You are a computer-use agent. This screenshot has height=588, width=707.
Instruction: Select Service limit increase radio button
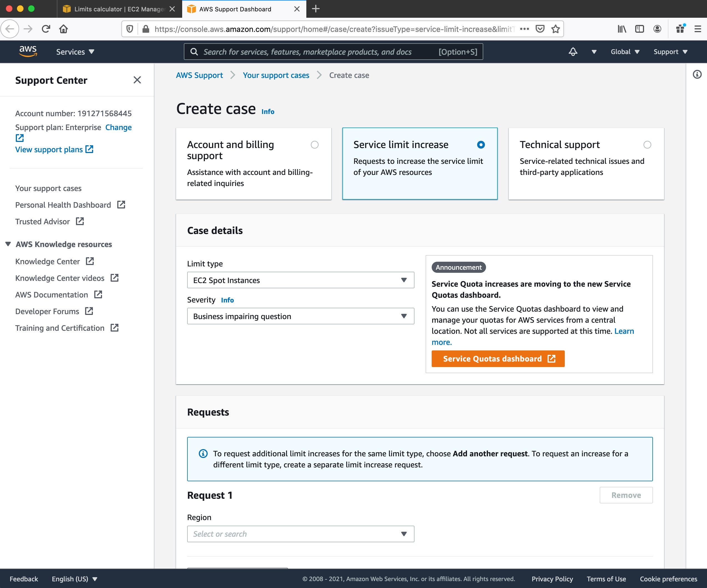pos(481,145)
